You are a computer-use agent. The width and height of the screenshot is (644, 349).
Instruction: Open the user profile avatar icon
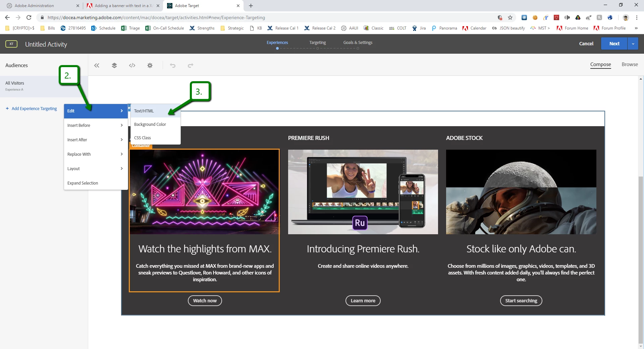[626, 17]
